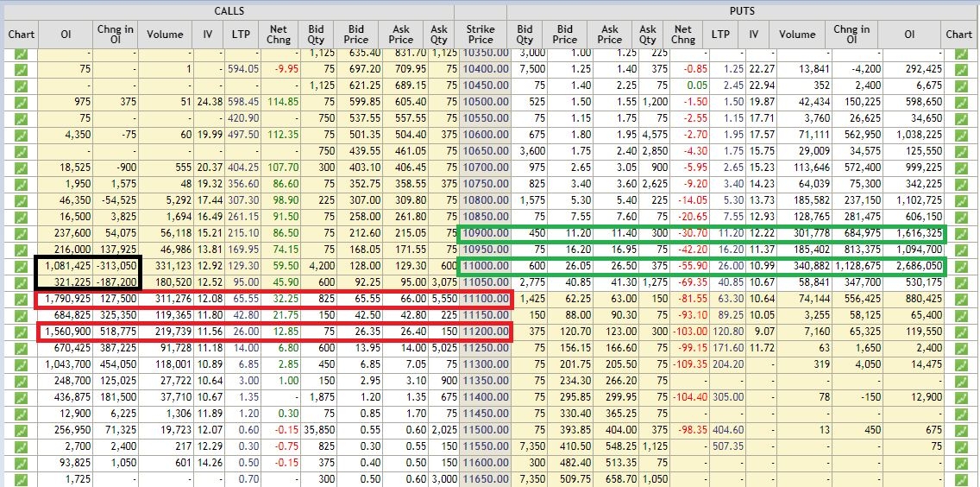Open the 10500.00 strike price link
The width and height of the screenshot is (980, 487).
[486, 101]
